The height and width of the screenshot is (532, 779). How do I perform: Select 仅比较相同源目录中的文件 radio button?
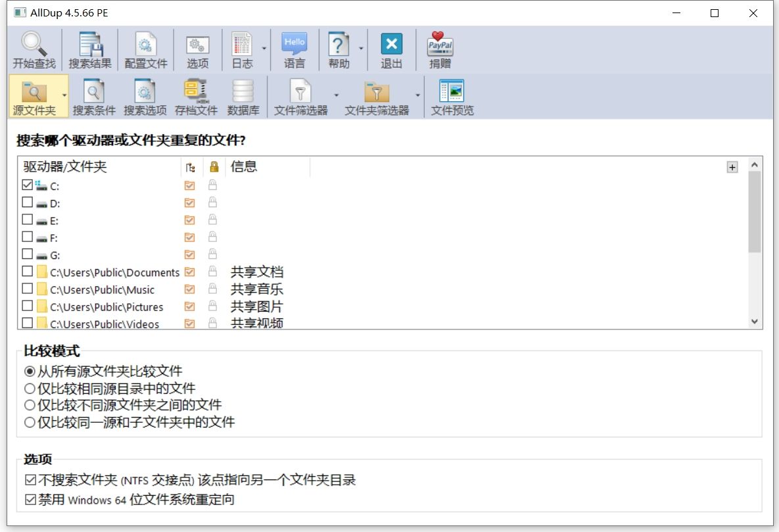click(30, 388)
